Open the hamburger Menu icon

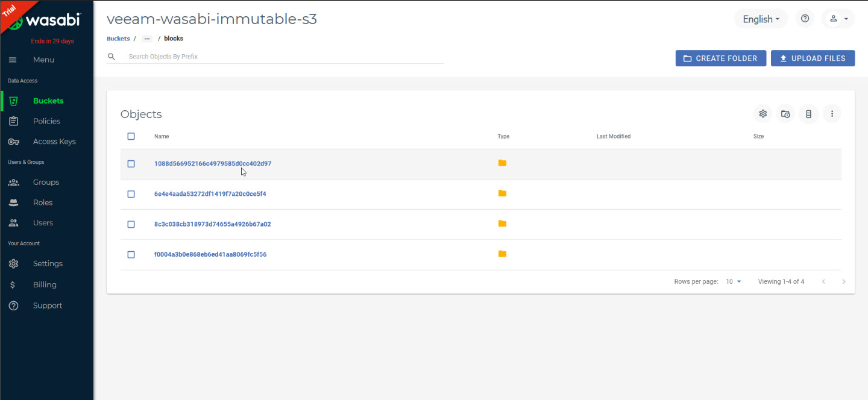click(13, 60)
